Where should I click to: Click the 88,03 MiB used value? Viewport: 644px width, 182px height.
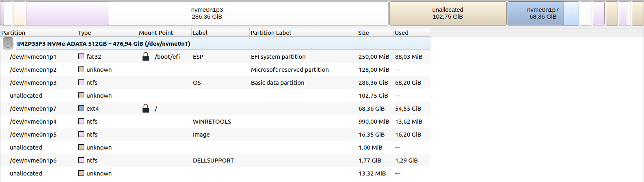tap(409, 57)
